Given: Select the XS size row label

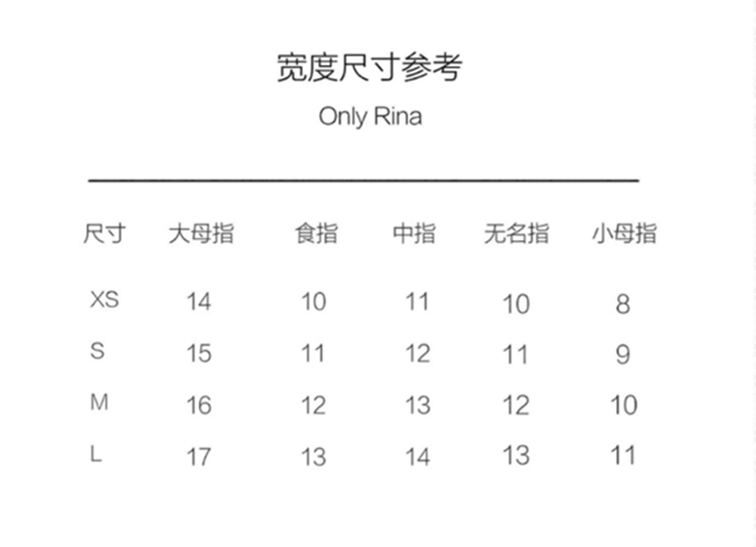Looking at the screenshot, I should (104, 300).
